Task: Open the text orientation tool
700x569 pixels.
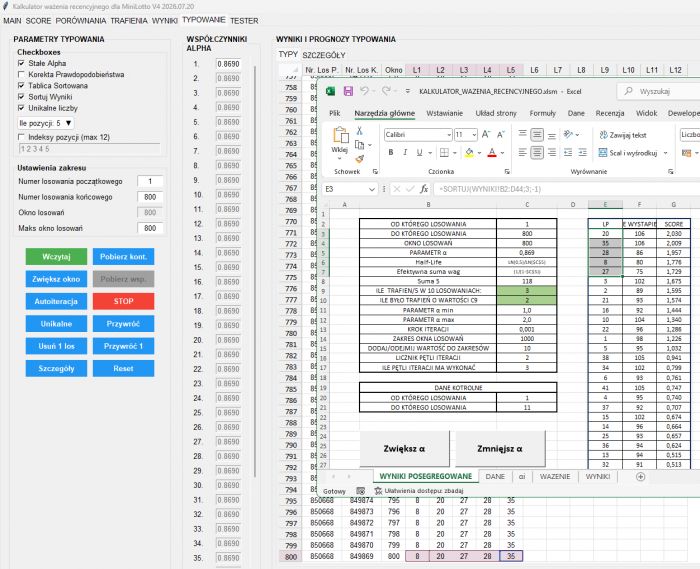Action: pyautogui.click(x=568, y=134)
